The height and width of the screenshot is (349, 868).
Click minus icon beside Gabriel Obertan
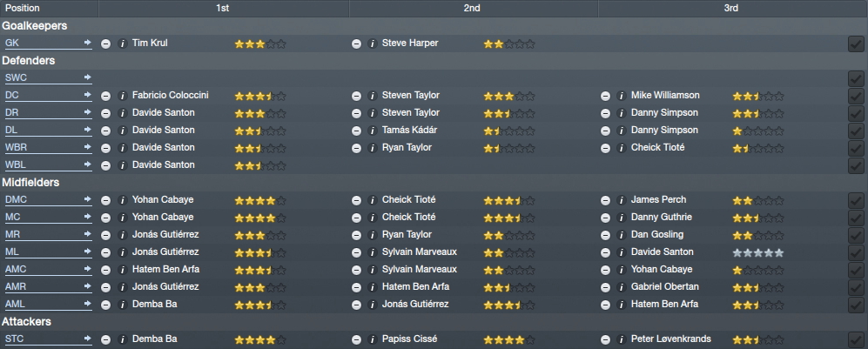point(606,287)
